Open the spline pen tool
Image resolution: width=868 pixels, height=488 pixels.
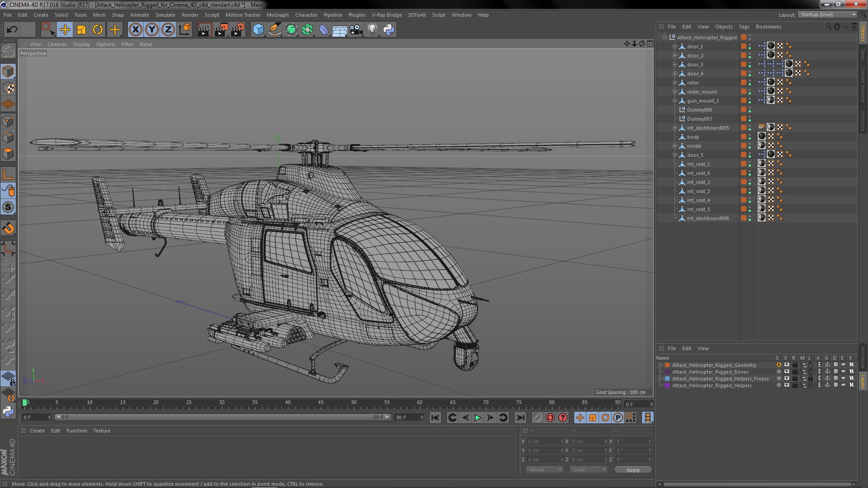point(274,30)
